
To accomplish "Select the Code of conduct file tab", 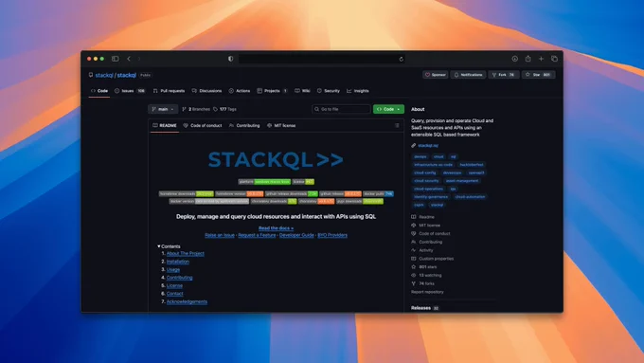I will [x=202, y=125].
